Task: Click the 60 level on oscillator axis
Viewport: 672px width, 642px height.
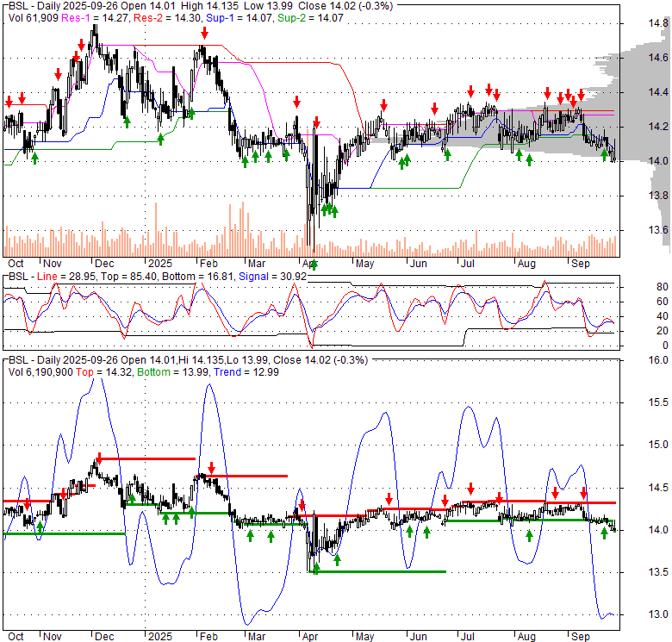Action: tap(663, 302)
